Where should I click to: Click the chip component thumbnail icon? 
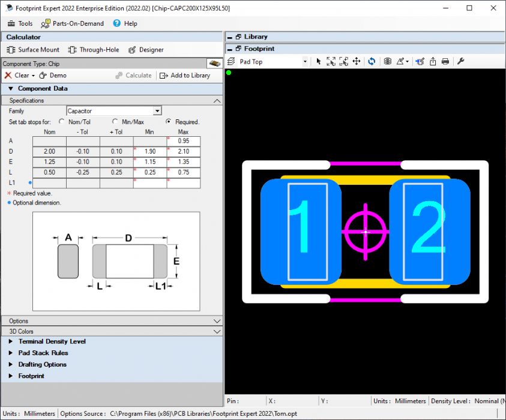(214, 64)
